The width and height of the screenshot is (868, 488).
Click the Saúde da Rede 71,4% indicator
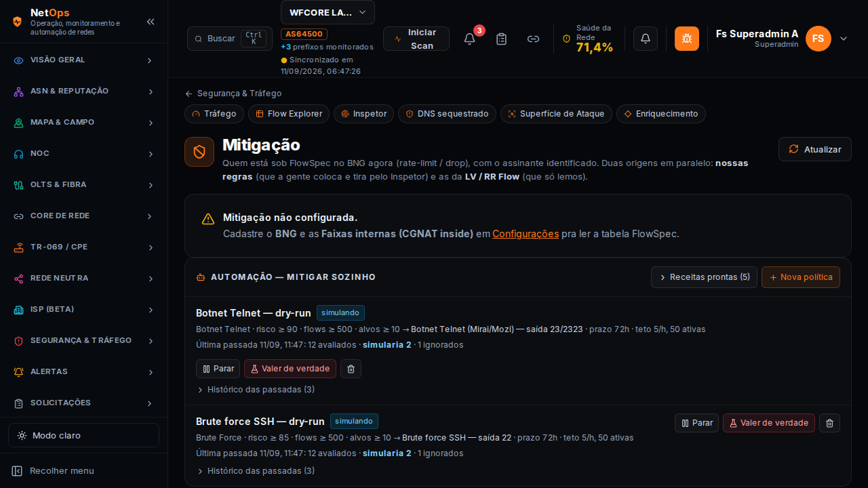(588, 39)
